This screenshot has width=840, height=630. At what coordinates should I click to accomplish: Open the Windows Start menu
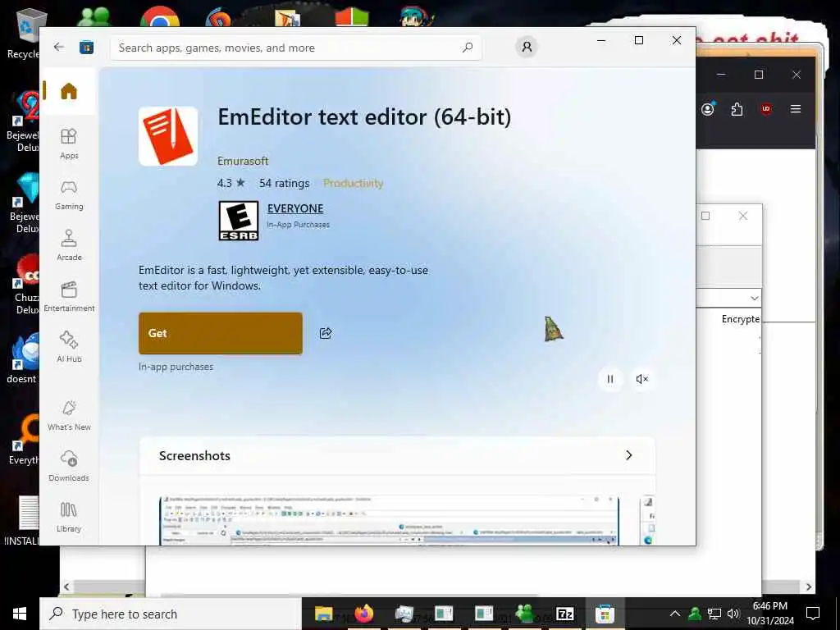(20, 614)
